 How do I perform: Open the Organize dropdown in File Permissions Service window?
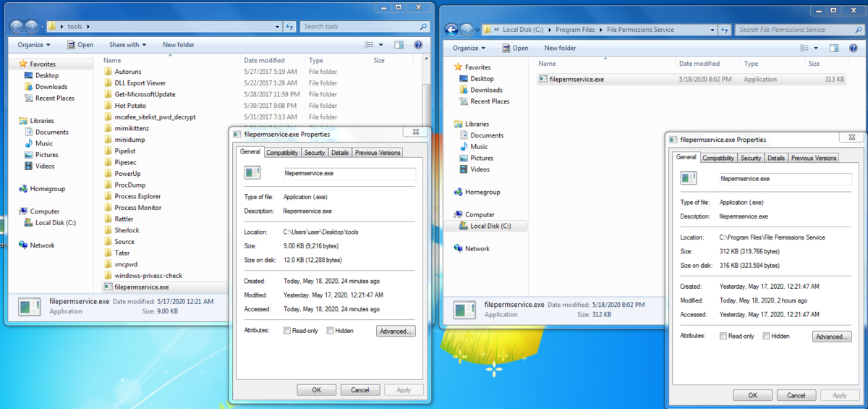click(x=469, y=48)
